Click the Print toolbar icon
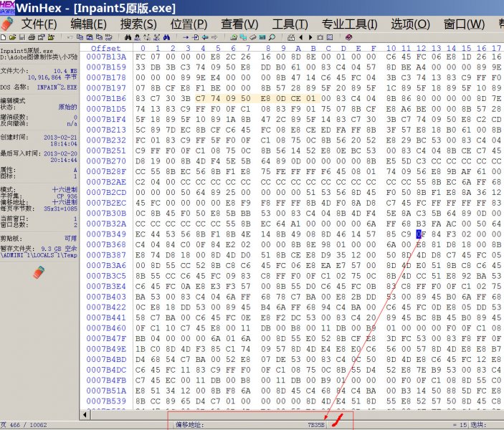This screenshot has height=430, width=504. point(32,37)
